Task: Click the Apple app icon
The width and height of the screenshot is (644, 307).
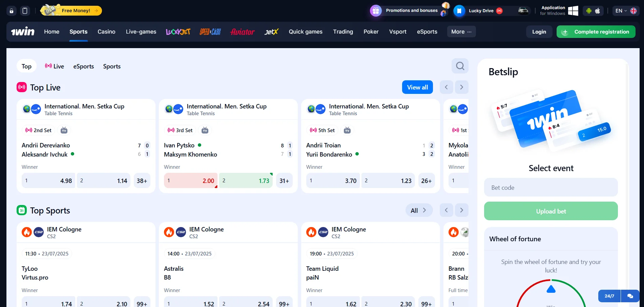Action: pos(598,11)
